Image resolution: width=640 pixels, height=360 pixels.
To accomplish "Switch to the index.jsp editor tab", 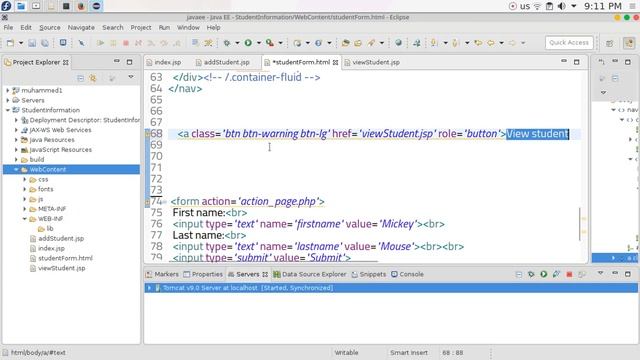I will [164, 62].
